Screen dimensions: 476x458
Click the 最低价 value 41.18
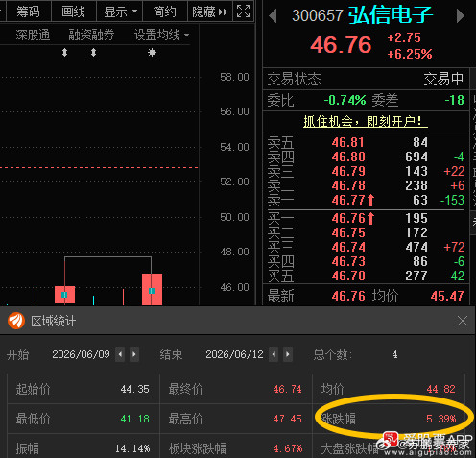[134, 419]
